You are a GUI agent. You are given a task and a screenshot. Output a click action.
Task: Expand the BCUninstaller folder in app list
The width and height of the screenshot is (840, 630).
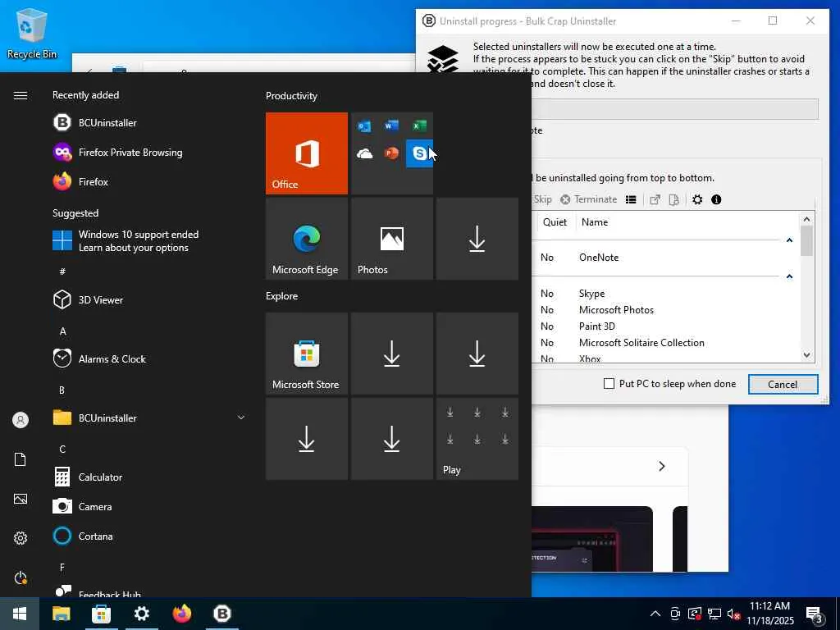tap(241, 418)
